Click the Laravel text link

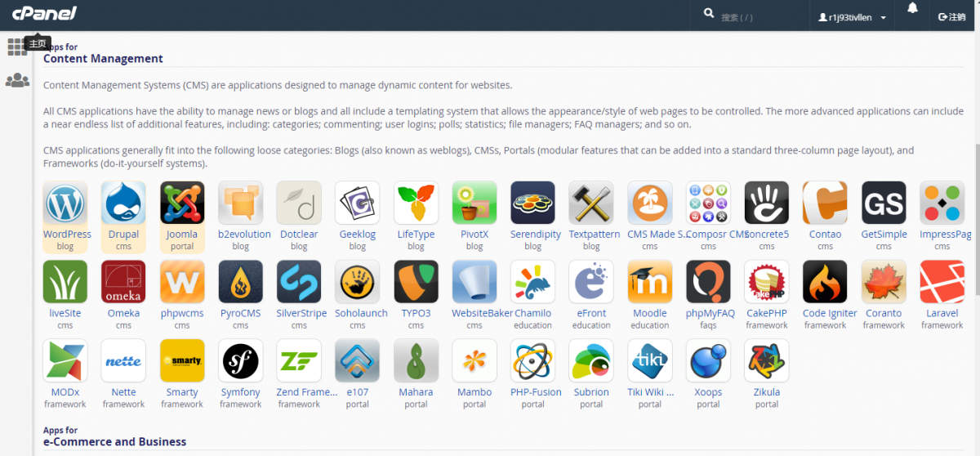pos(942,313)
